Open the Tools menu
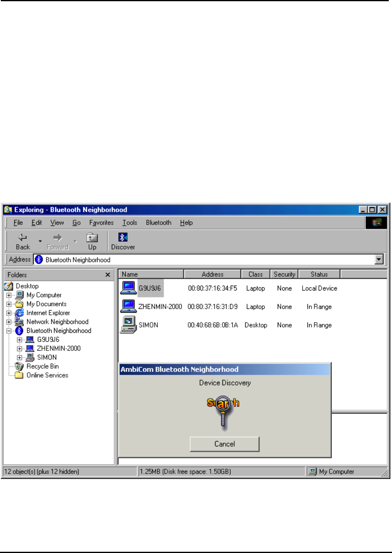The width and height of the screenshot is (392, 553). (130, 223)
